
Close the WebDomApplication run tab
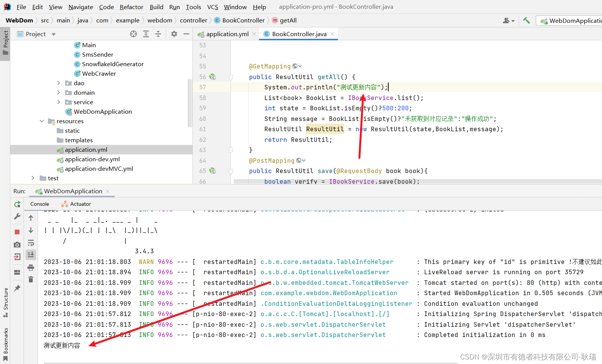click(108, 191)
